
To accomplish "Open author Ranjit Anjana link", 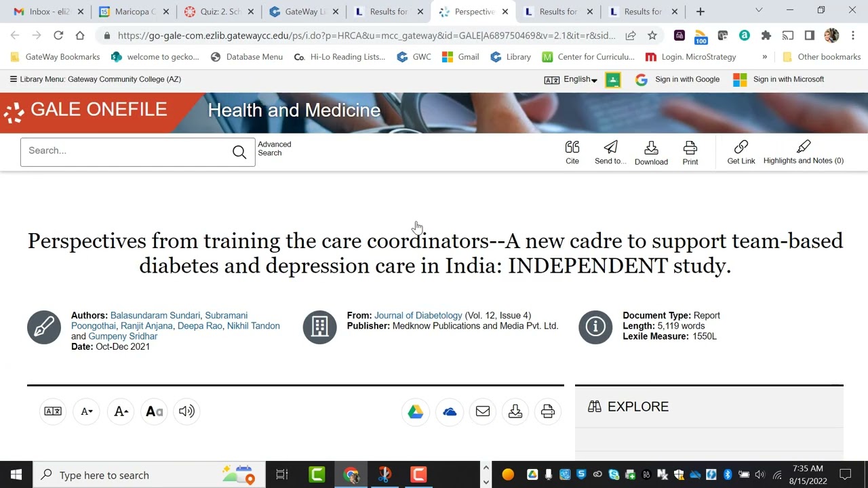I will click(146, 326).
